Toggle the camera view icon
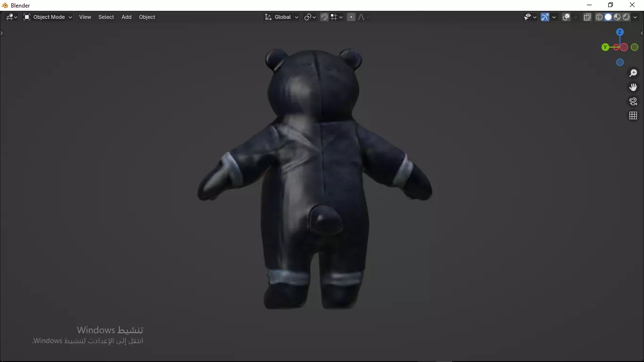Screen dimensions: 644x362 coord(633,101)
